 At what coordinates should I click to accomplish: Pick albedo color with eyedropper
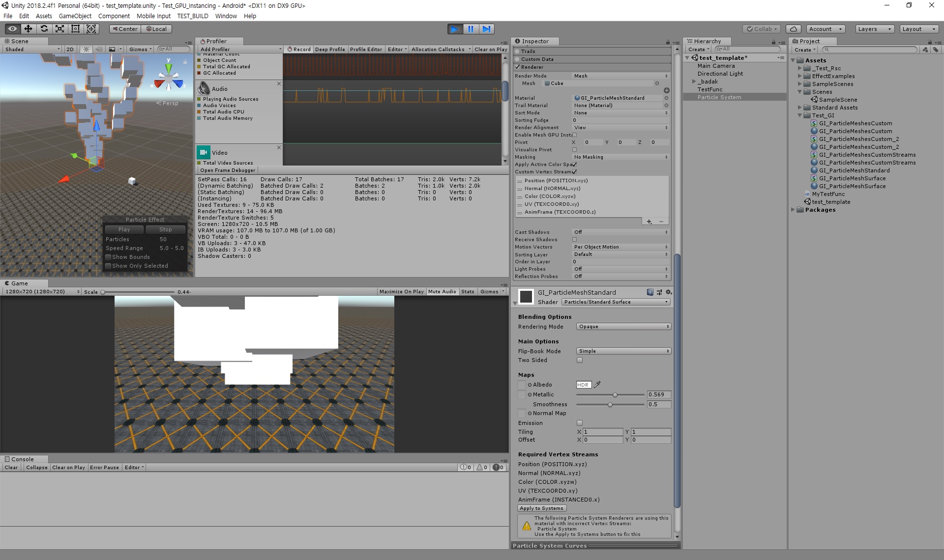coord(597,385)
